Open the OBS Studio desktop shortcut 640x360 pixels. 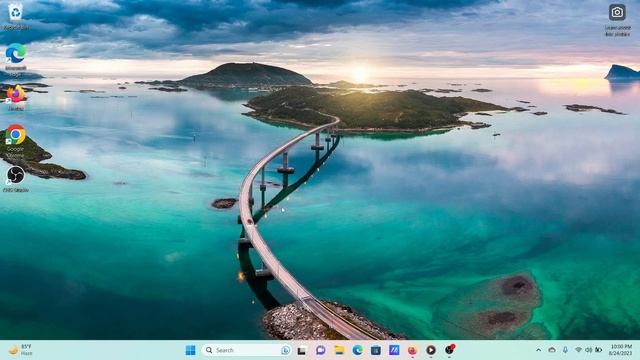(16, 175)
